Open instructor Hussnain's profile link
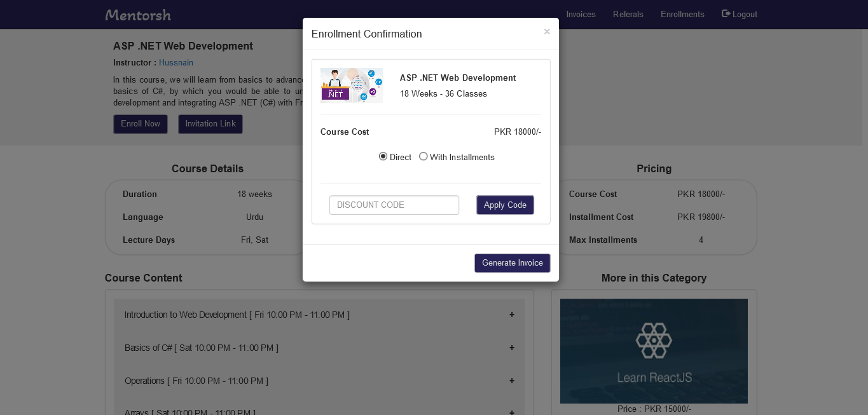 176,63
